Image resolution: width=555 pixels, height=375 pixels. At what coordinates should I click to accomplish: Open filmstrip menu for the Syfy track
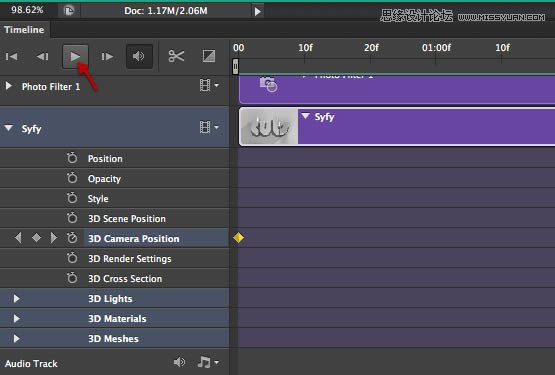[209, 127]
